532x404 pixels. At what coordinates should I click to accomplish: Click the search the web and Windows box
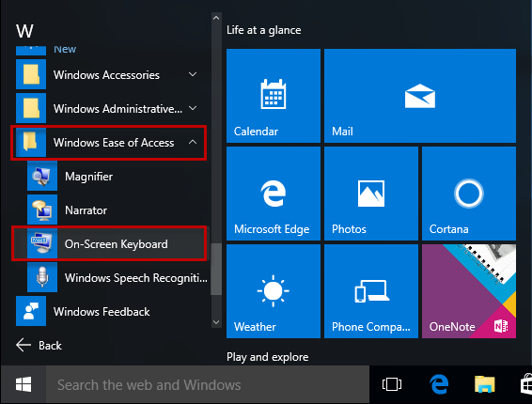coord(208,384)
